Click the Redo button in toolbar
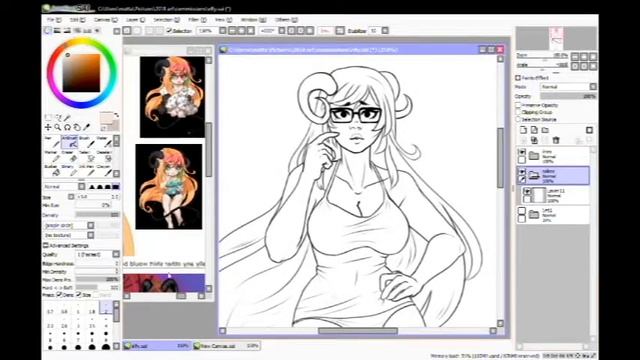Viewport: 640px width, 360px height. pos(137,31)
